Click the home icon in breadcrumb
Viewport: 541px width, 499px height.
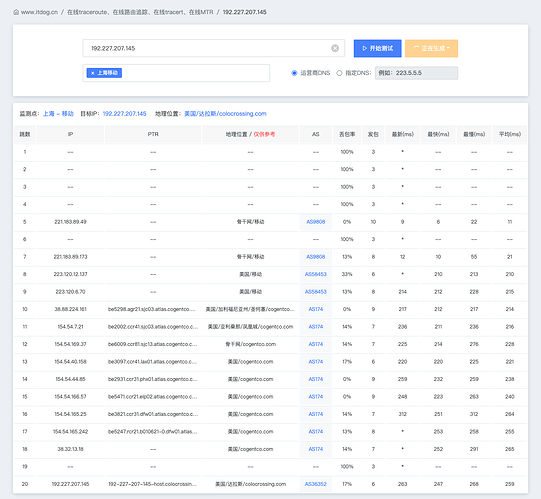coord(16,12)
